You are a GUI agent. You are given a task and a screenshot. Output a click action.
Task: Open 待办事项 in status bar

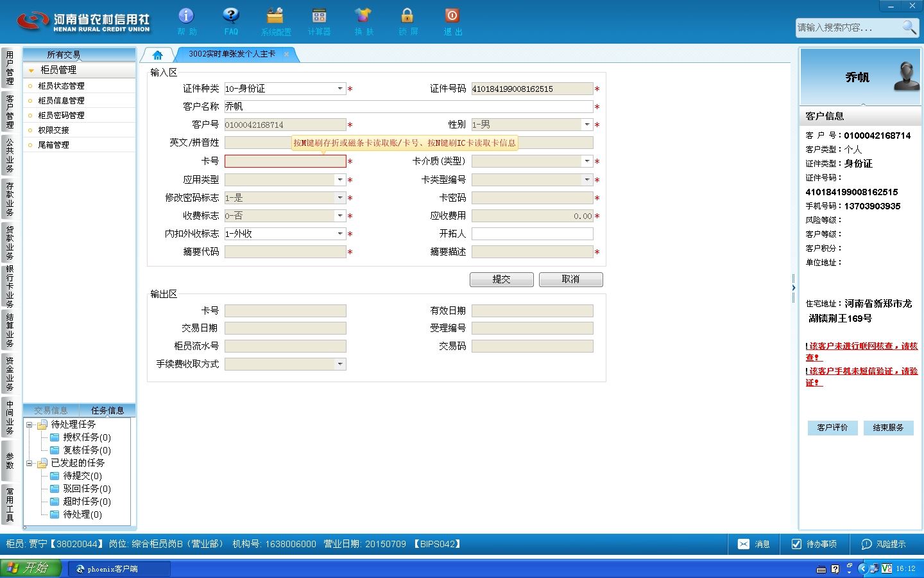point(814,544)
